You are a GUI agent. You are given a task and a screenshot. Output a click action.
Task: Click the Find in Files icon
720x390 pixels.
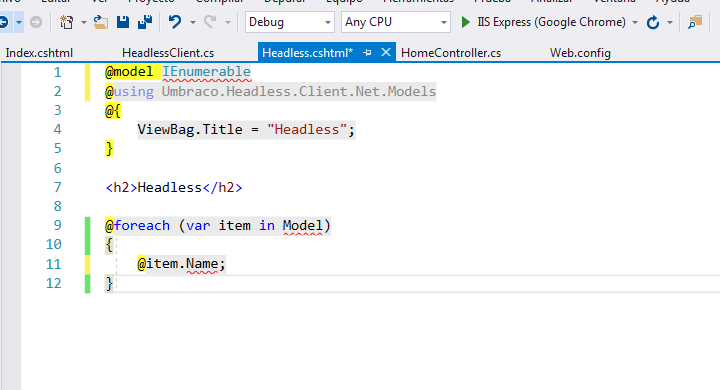pyautogui.click(x=695, y=22)
